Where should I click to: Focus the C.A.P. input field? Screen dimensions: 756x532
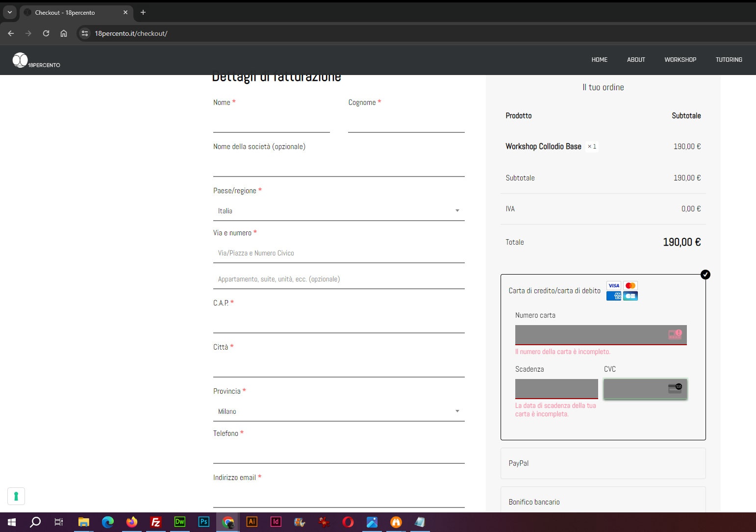tap(339, 323)
